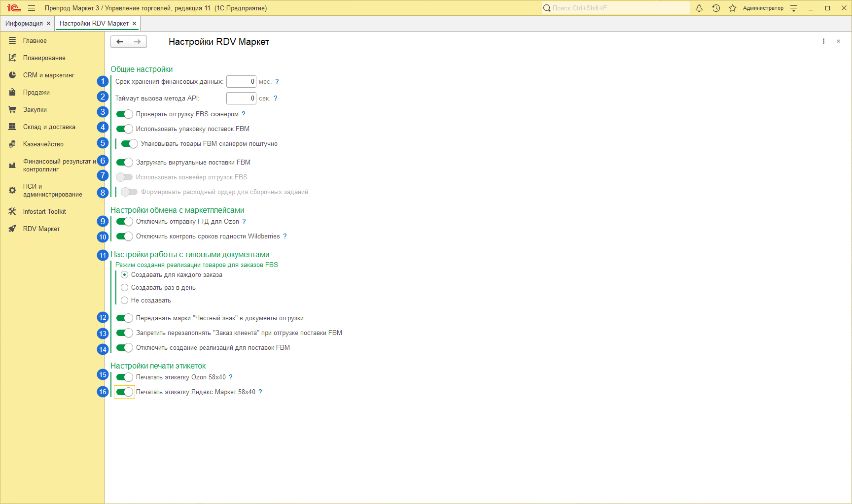This screenshot has width=852, height=504.
Task: Toggle Запретить перезаполнять Заказ клиента switch
Action: pyautogui.click(x=124, y=333)
